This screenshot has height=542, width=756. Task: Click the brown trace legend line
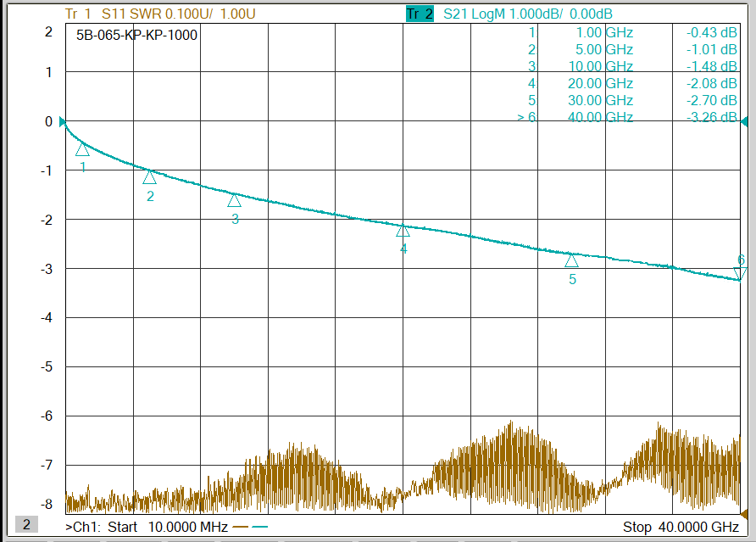click(x=241, y=527)
